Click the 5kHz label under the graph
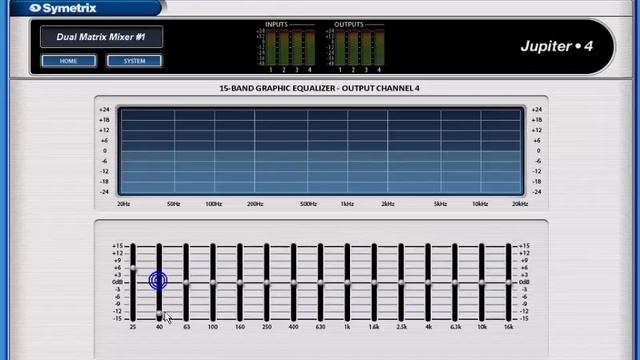The width and height of the screenshot is (640, 360). click(440, 204)
